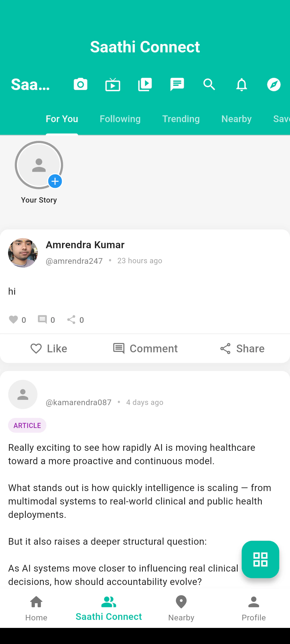
Task: Open Profile in bottom navigation
Action: (x=254, y=608)
